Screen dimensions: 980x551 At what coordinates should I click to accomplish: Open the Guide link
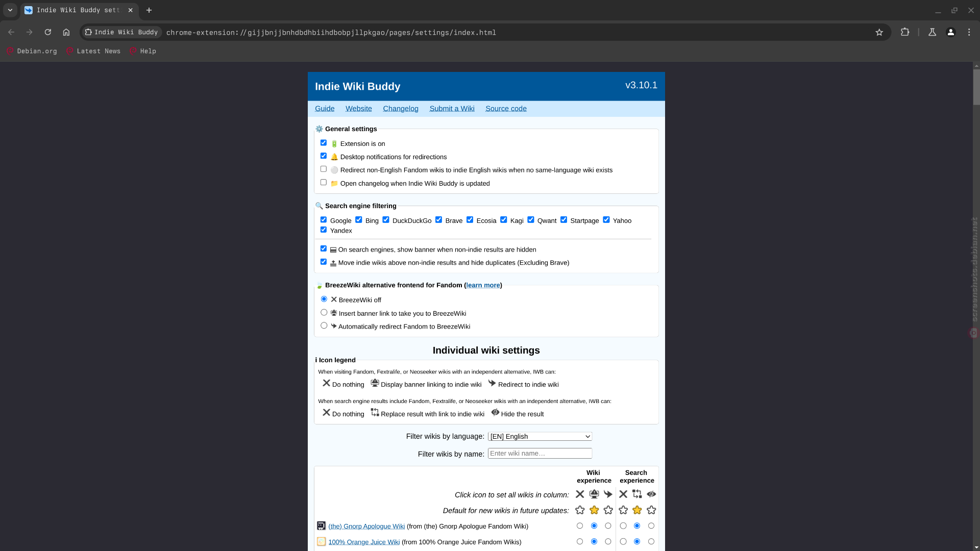point(325,109)
